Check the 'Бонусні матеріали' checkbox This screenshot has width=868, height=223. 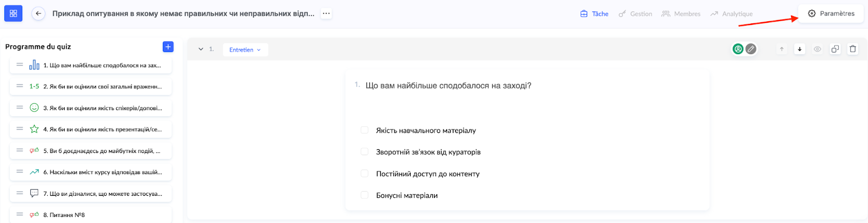(365, 195)
